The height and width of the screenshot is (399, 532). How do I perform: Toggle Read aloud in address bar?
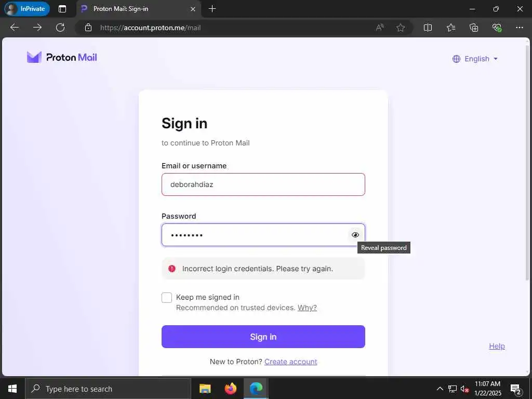click(x=380, y=28)
